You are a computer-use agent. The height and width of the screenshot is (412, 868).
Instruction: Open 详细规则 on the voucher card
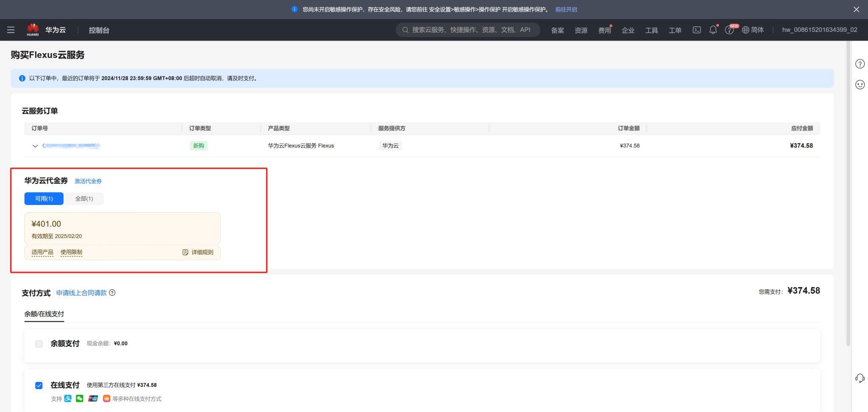[x=198, y=252]
